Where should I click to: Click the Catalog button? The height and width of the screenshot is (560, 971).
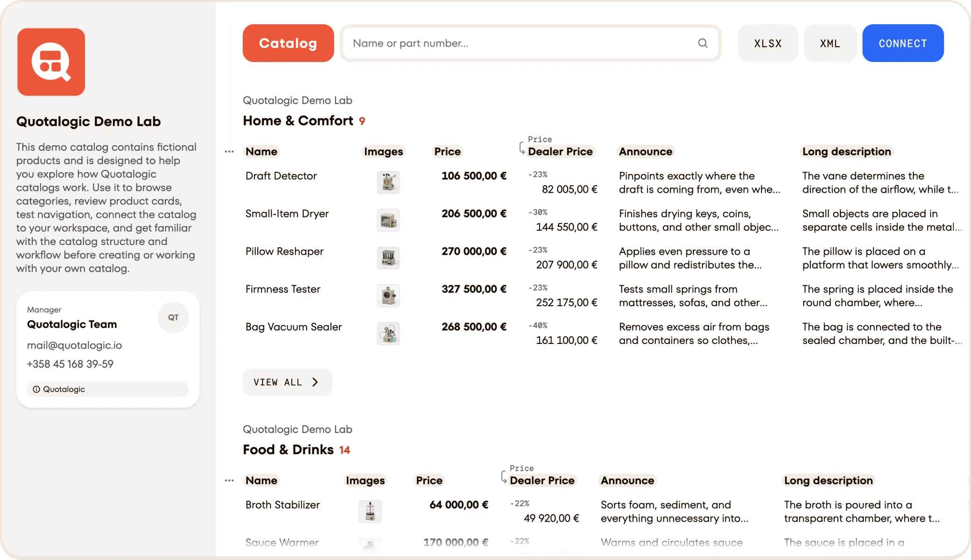coord(288,43)
